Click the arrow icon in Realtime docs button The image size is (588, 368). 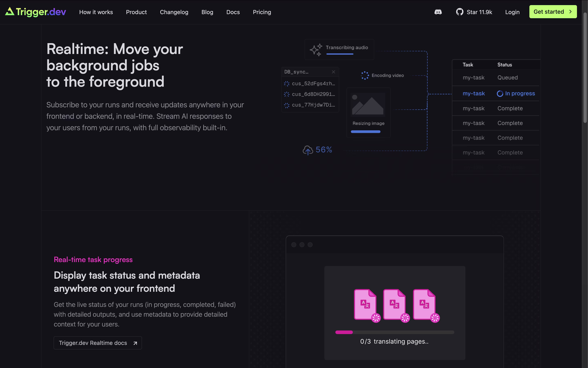point(135,343)
